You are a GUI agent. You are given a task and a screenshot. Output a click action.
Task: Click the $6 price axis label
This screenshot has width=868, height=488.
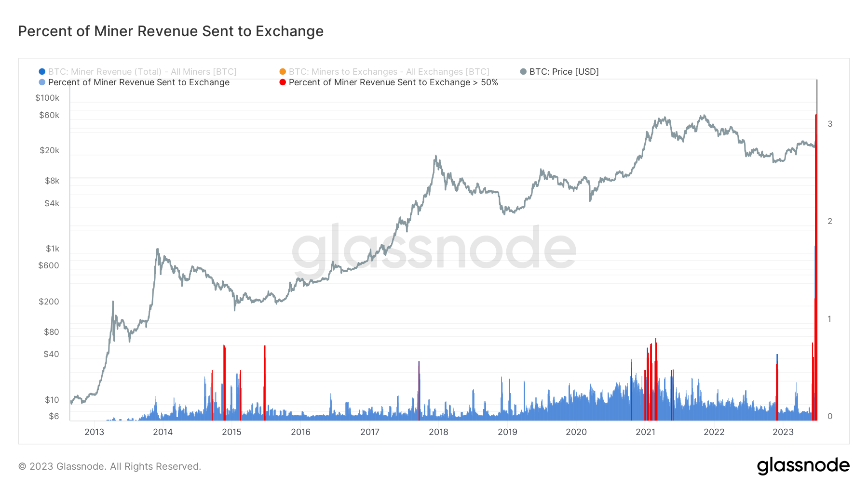[x=54, y=416]
